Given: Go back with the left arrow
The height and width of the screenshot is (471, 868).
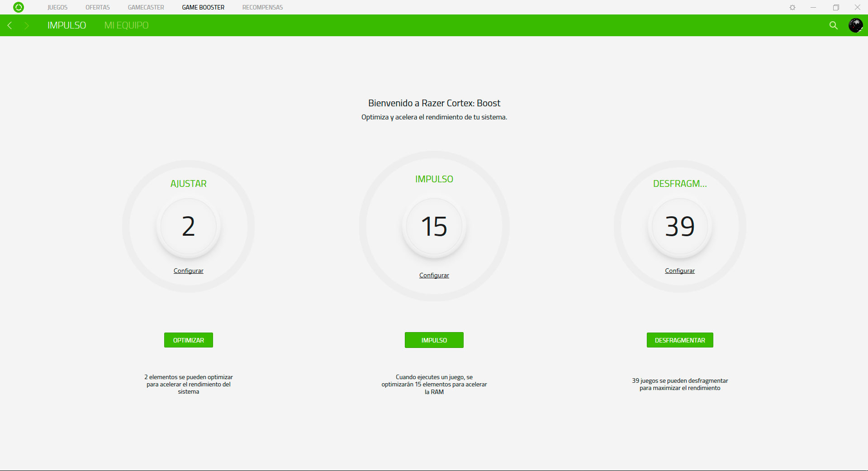Looking at the screenshot, I should [9, 25].
